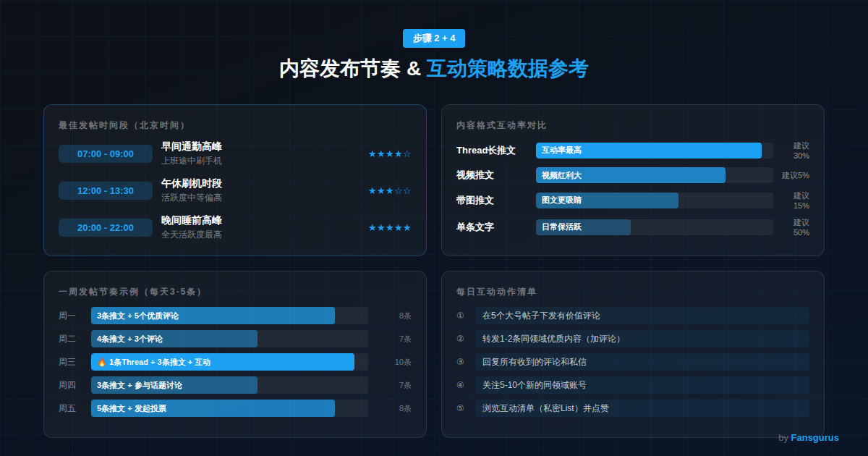Click the five-star rating for 晚间睡前高峰
This screenshot has height=456, width=868.
[x=390, y=227]
